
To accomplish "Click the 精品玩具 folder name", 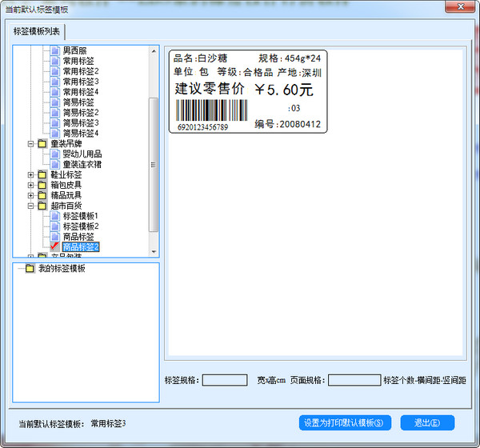I will pos(66,195).
